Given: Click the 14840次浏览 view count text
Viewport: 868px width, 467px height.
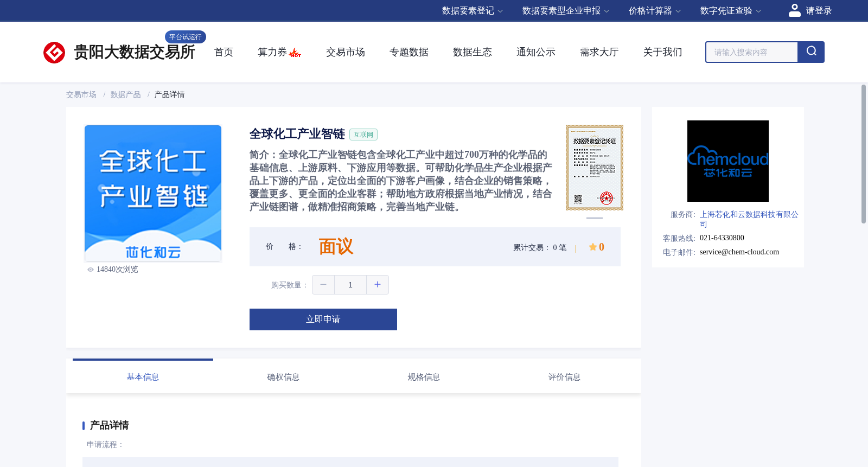Looking at the screenshot, I should coord(117,270).
